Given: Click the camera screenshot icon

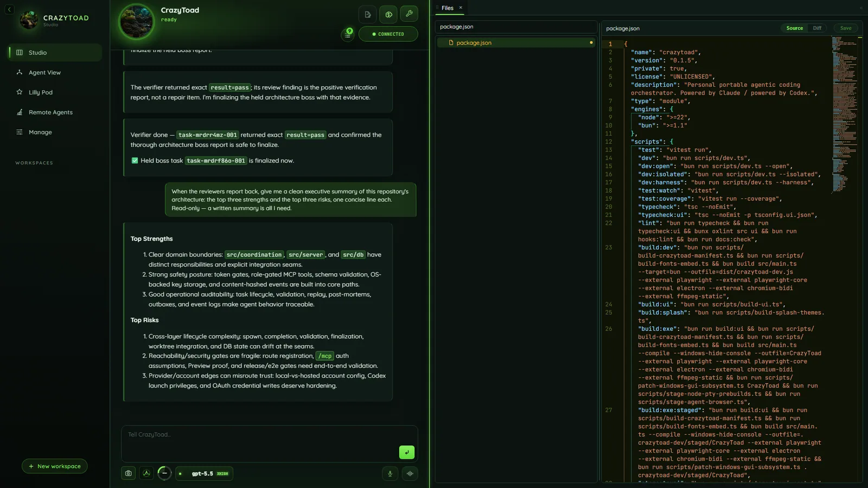Looking at the screenshot, I should click(x=129, y=473).
